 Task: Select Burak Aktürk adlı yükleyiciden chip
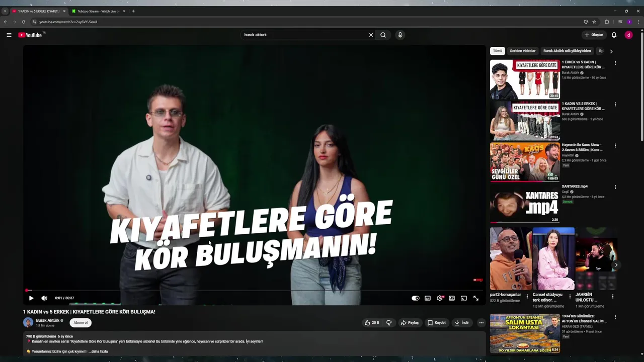point(567,51)
